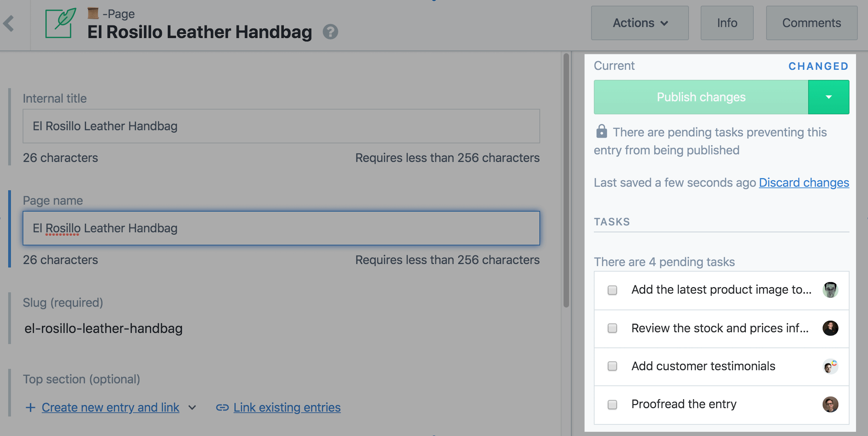868x436 pixels.
Task: Click the avatar on the product image task
Action: [830, 290]
